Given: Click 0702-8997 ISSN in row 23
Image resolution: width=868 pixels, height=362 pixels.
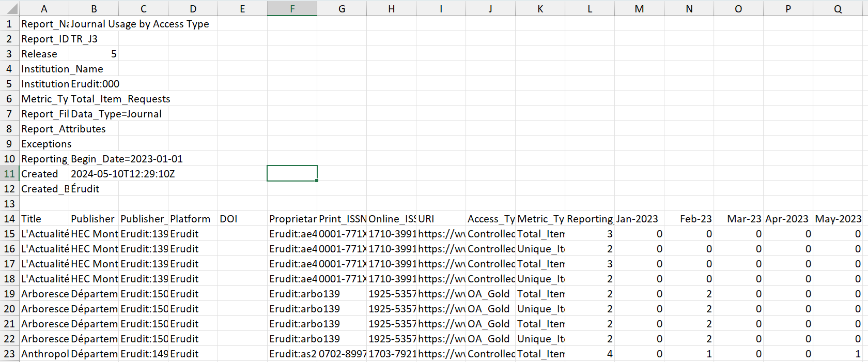Looking at the screenshot, I should [x=342, y=354].
